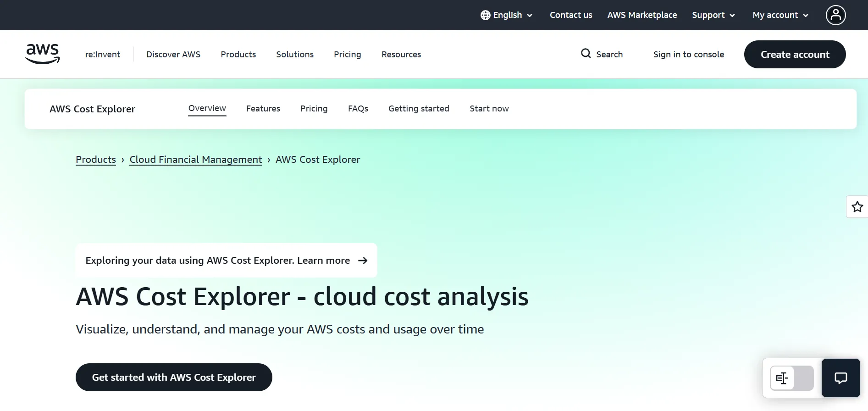Image resolution: width=868 pixels, height=411 pixels.
Task: Click the cloud cost analysis heading
Action: 302,297
